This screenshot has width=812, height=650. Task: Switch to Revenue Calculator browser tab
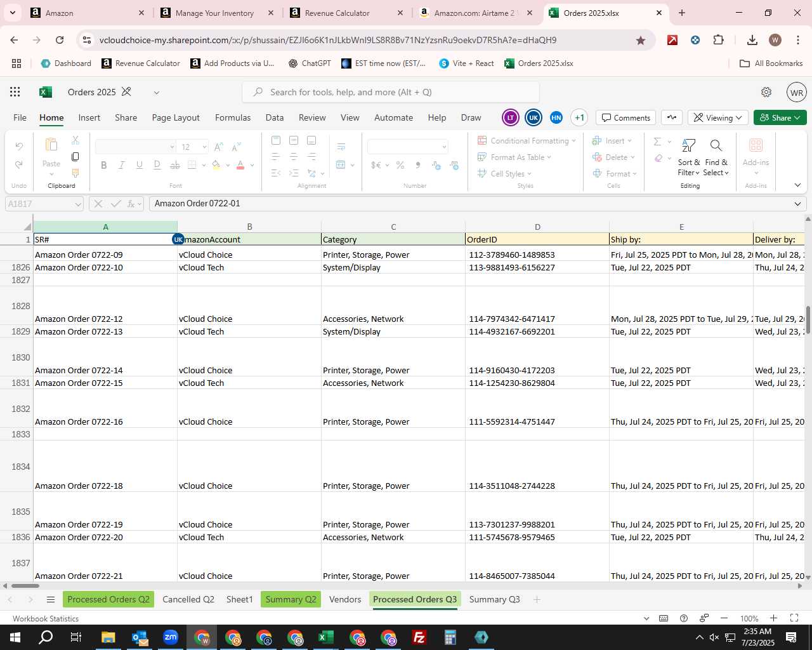[346, 13]
